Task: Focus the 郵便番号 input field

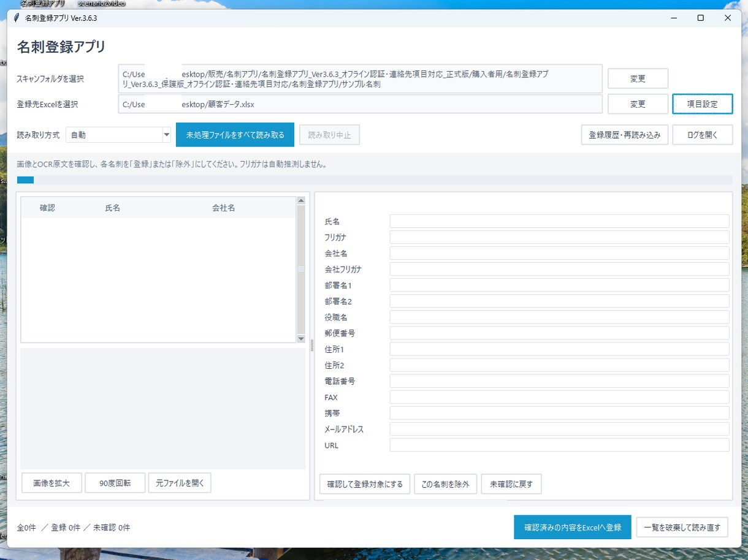Action: (559, 333)
